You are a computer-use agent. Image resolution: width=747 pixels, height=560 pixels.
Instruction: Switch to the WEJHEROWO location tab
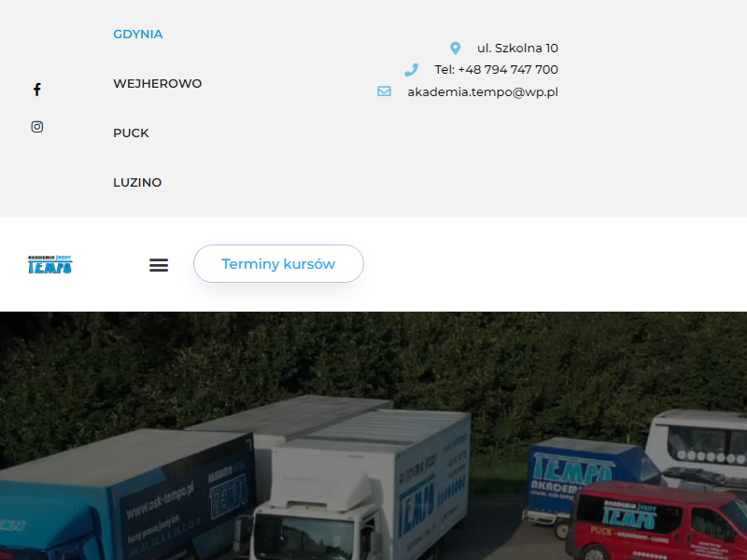(x=157, y=84)
